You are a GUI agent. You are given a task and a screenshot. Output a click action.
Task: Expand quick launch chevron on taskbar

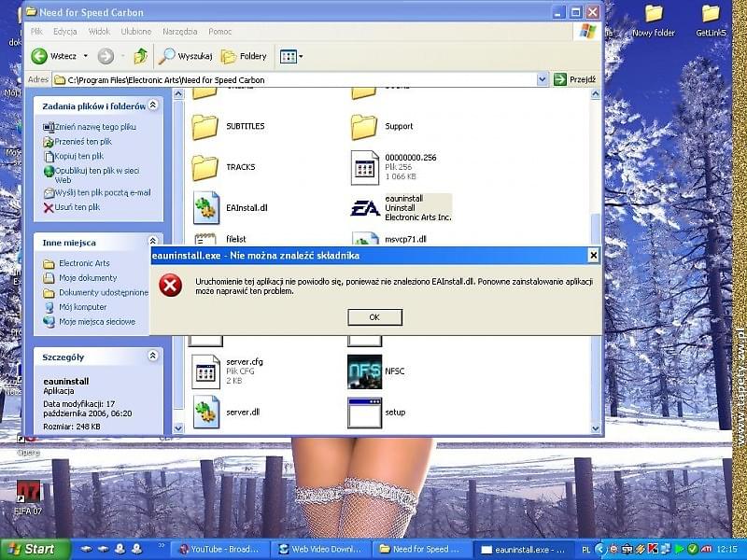[x=161, y=545]
